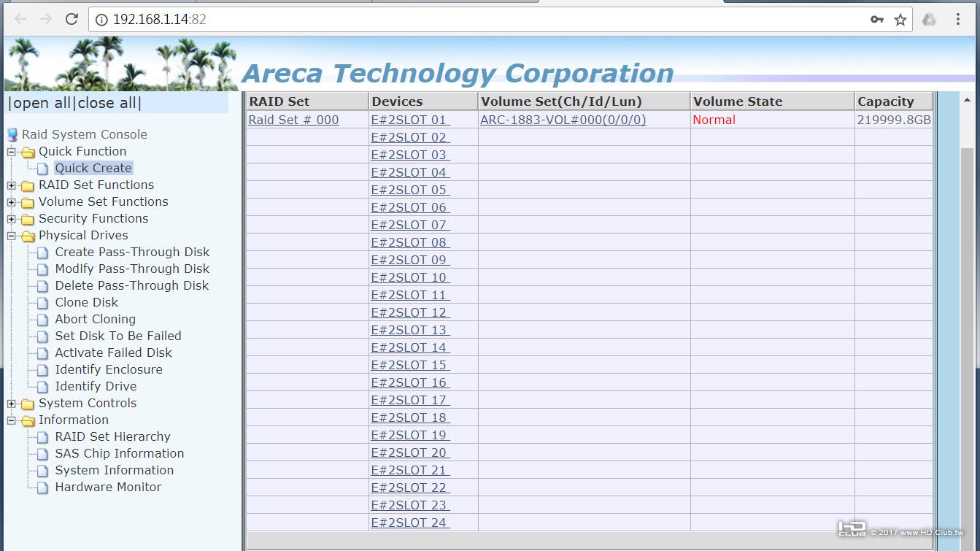Bookmark this page with the star icon
This screenshot has height=551, width=980.
coord(900,20)
